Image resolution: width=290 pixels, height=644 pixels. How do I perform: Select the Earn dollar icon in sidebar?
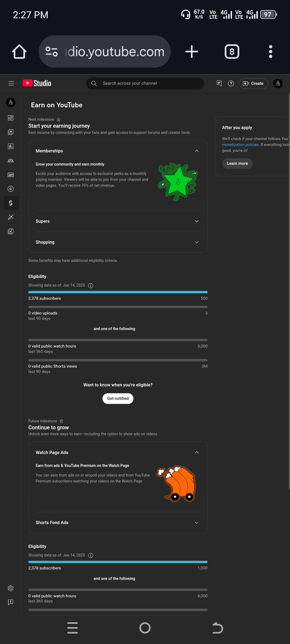point(11,203)
